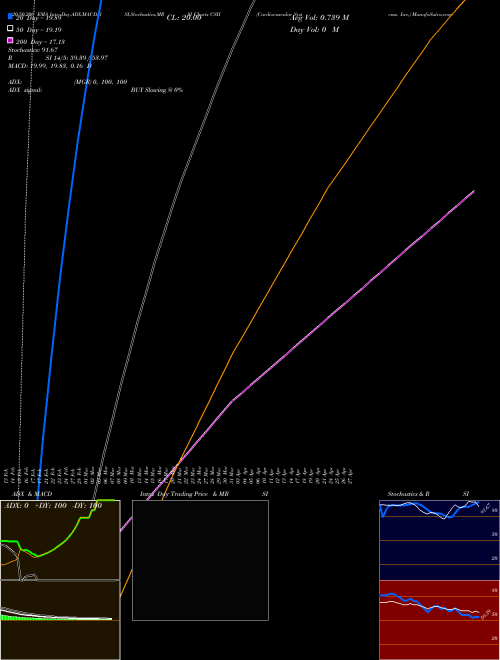
Task: Click the magenta 200 Day legend swatch
Action: tap(10, 40)
